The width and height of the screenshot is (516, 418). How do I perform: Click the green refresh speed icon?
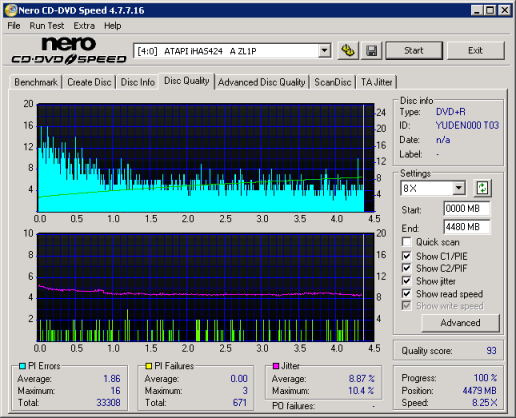pos(482,188)
